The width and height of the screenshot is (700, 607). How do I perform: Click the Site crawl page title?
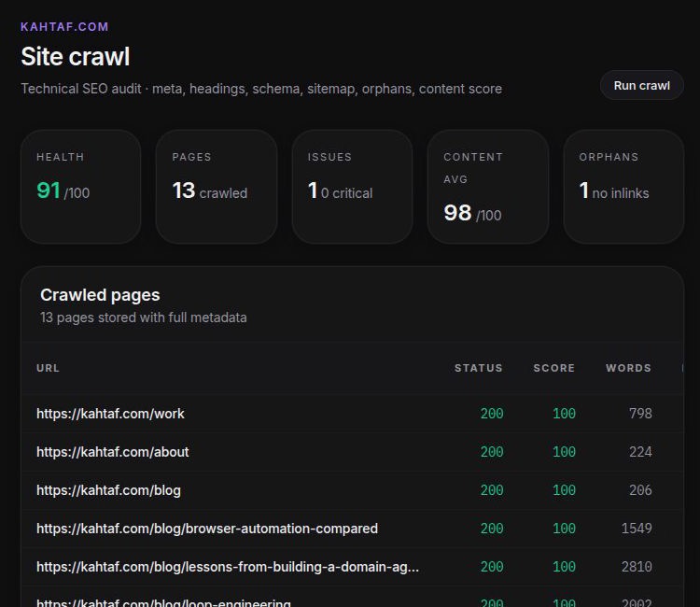point(75,57)
